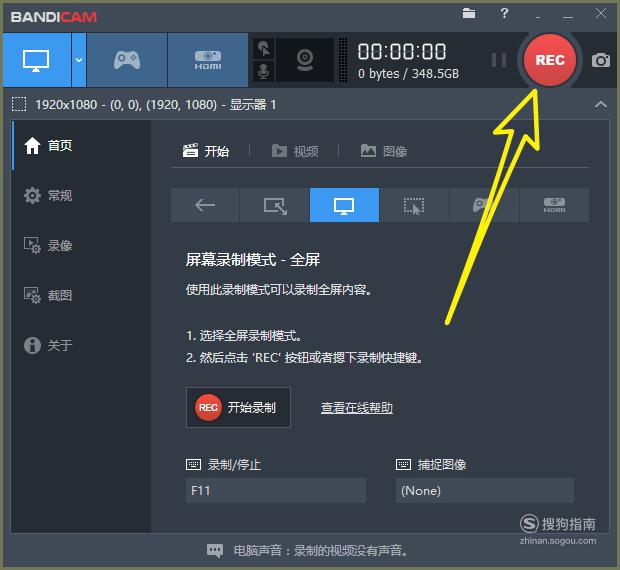Open 首页 home sidebar item
The height and width of the screenshot is (570, 620).
81,145
